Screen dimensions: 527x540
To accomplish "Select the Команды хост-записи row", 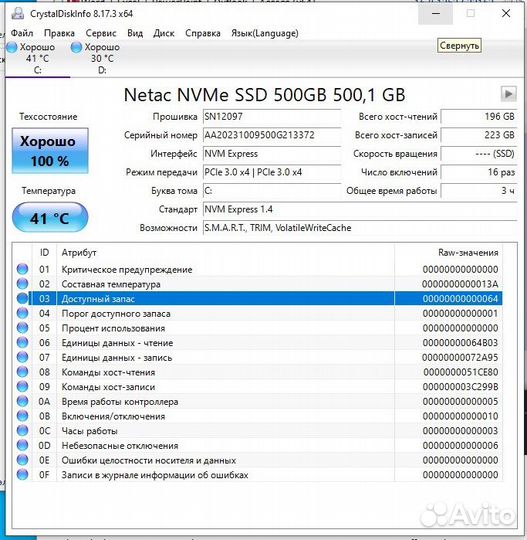I will (258, 387).
